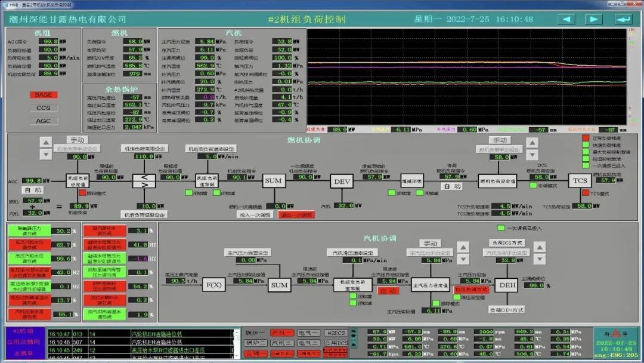644x363 pixels.
Task: Decrease unit load setpoint with down arrow
Action: coord(47,155)
